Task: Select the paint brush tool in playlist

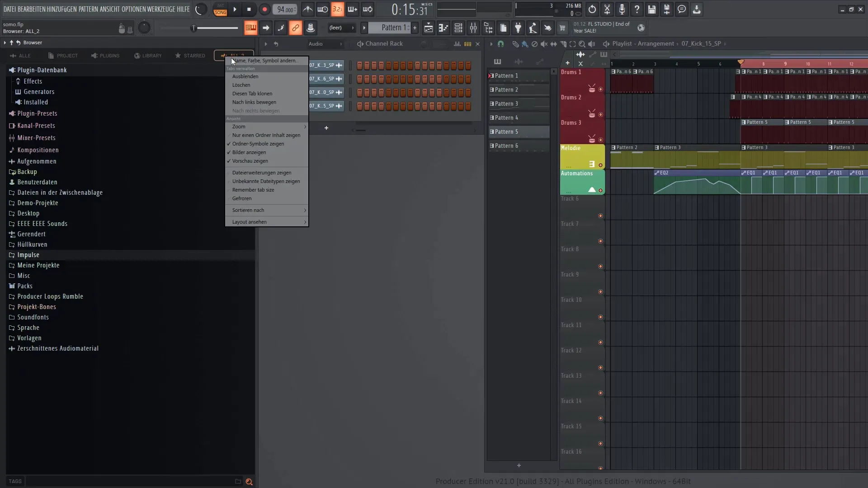Action: [x=525, y=44]
